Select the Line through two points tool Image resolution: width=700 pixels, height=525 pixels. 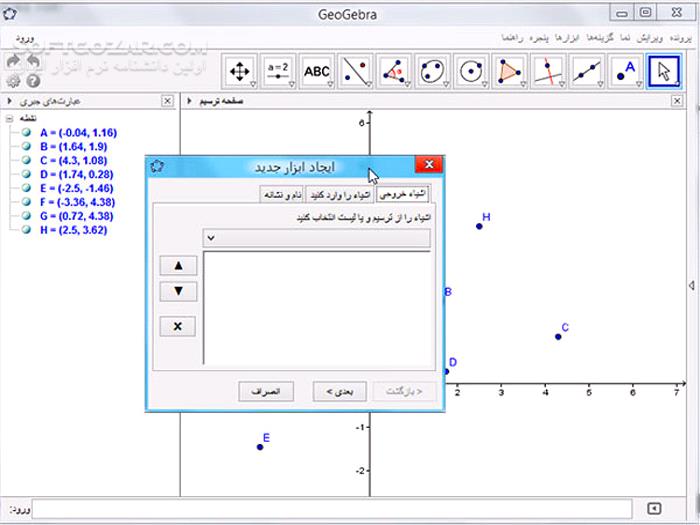pyautogui.click(x=587, y=71)
